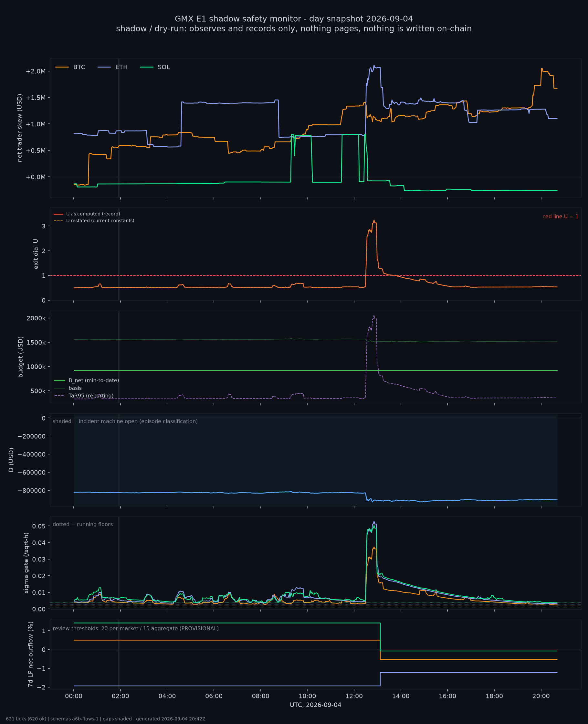Click the 12:00 time tick label

point(354,696)
